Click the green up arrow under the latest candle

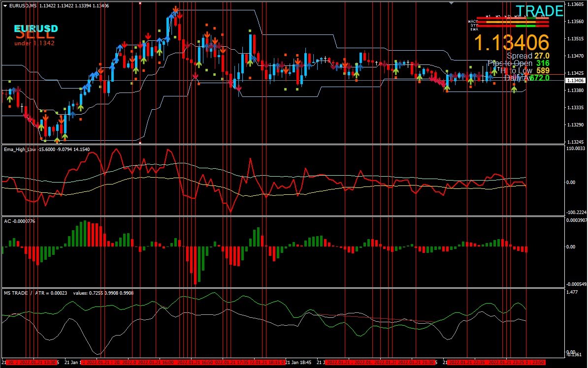point(514,89)
